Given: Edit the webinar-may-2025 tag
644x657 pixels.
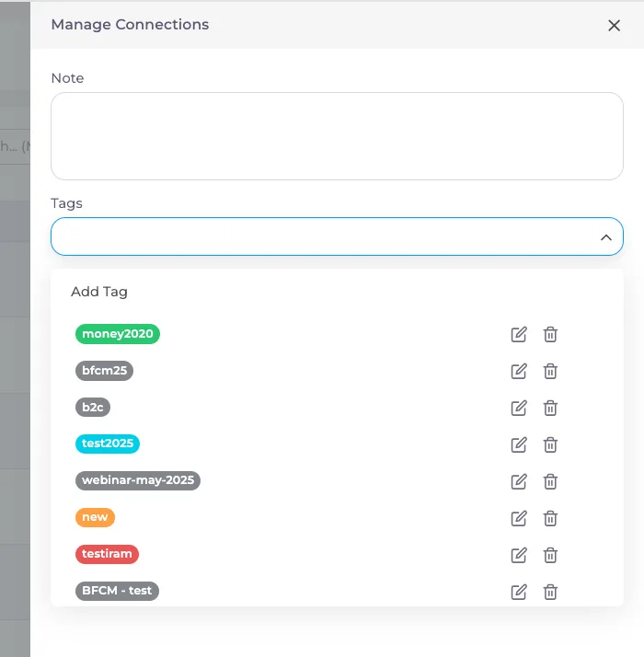Looking at the screenshot, I should click(x=519, y=481).
